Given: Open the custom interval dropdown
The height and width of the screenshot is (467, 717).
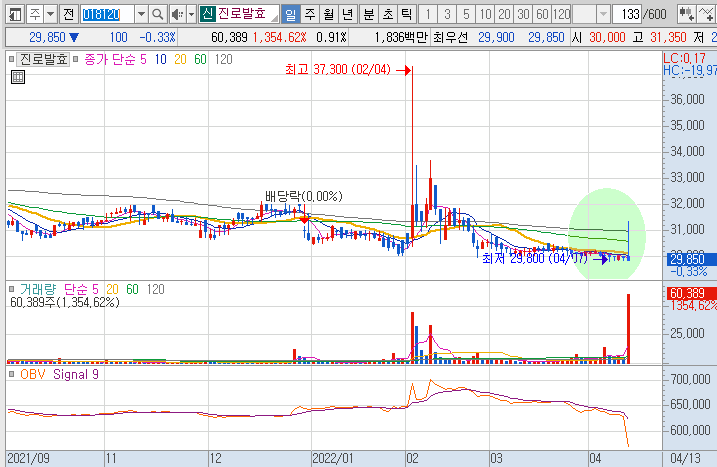Looking at the screenshot, I should coord(603,14).
